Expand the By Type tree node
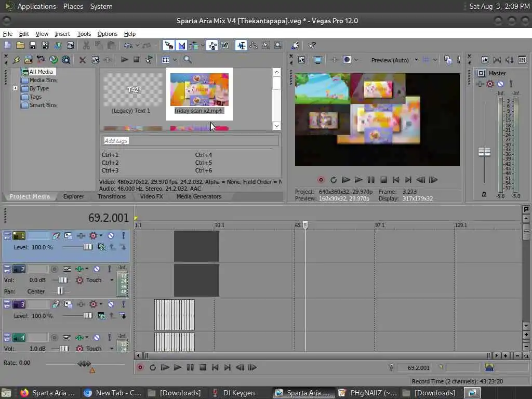 pyautogui.click(x=15, y=88)
